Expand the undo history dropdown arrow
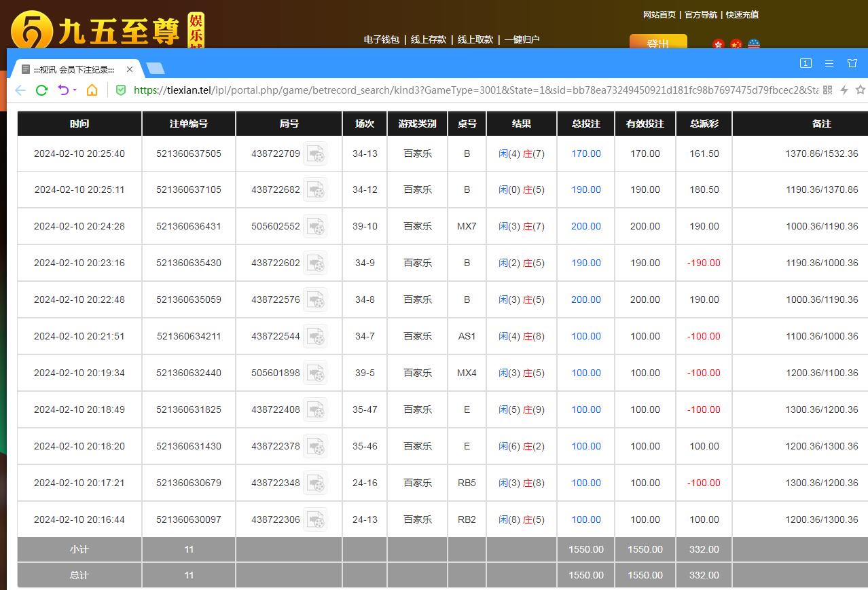This screenshot has height=590, width=868. coord(75,90)
